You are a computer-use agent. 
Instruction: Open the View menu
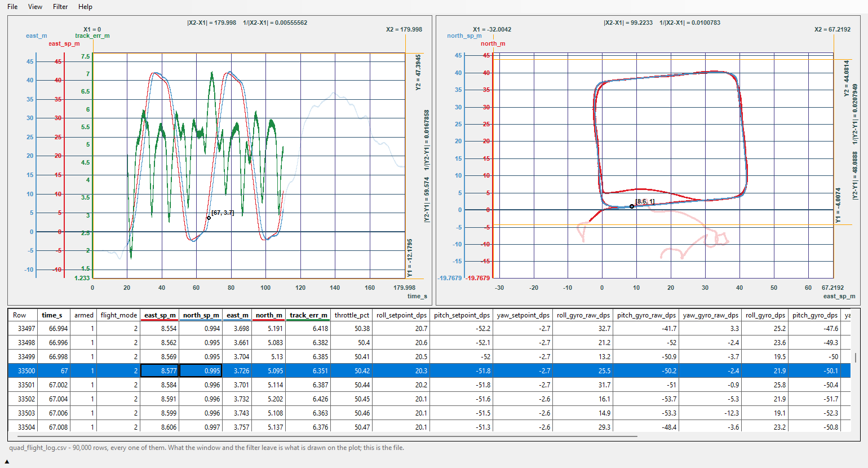(x=35, y=7)
